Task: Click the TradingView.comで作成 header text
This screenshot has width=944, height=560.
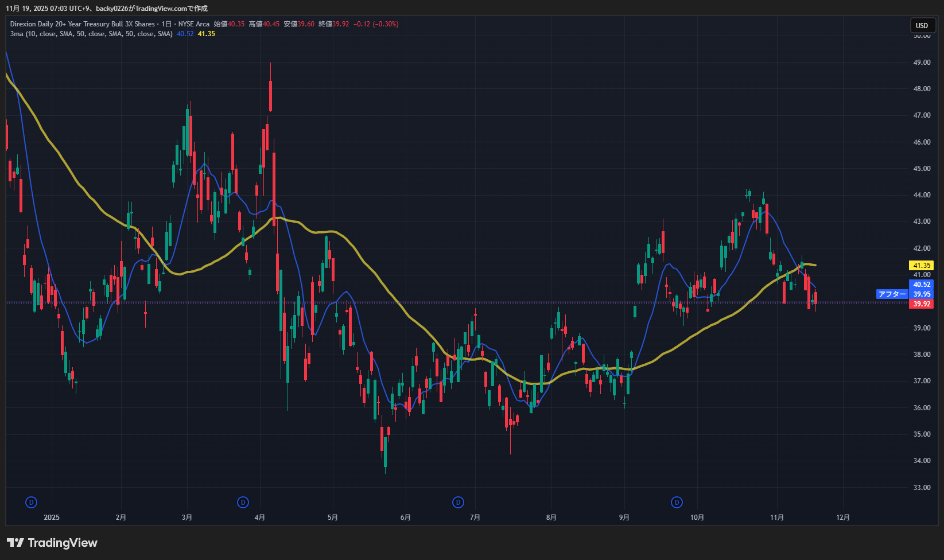Action: 171,9
